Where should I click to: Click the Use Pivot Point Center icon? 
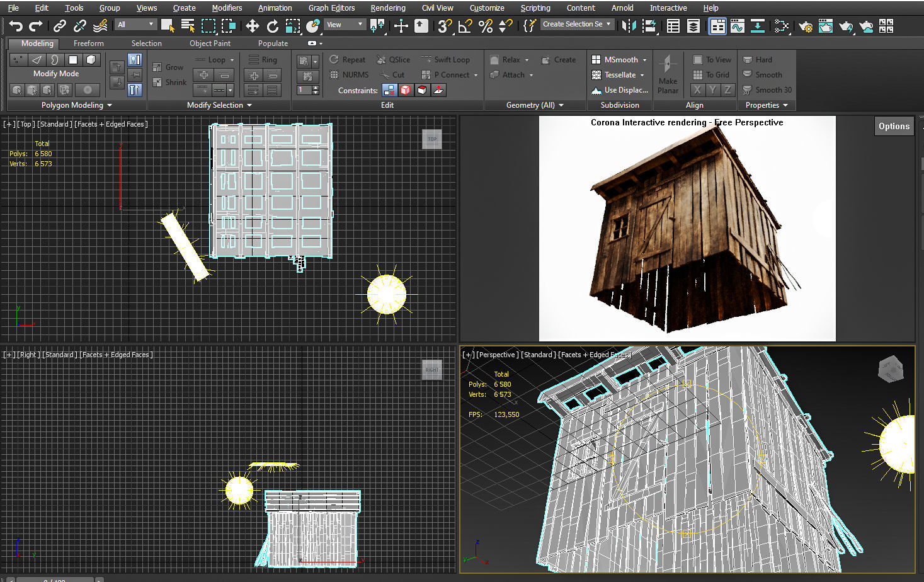(377, 26)
